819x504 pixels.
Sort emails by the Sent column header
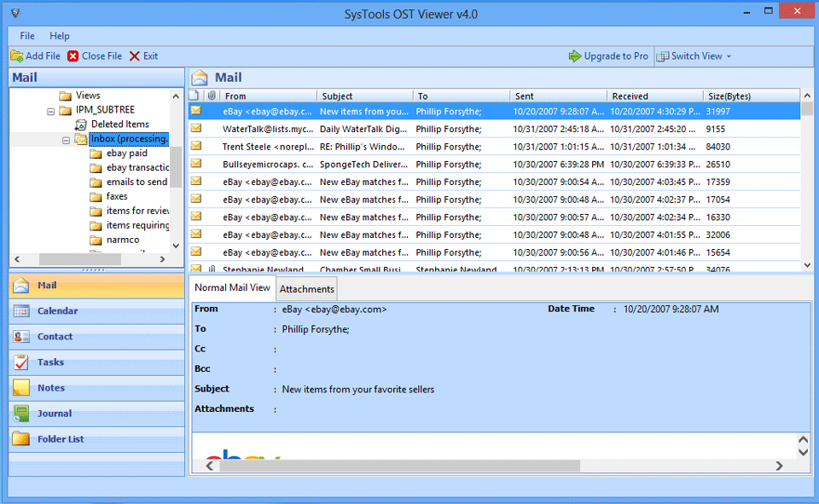558,96
